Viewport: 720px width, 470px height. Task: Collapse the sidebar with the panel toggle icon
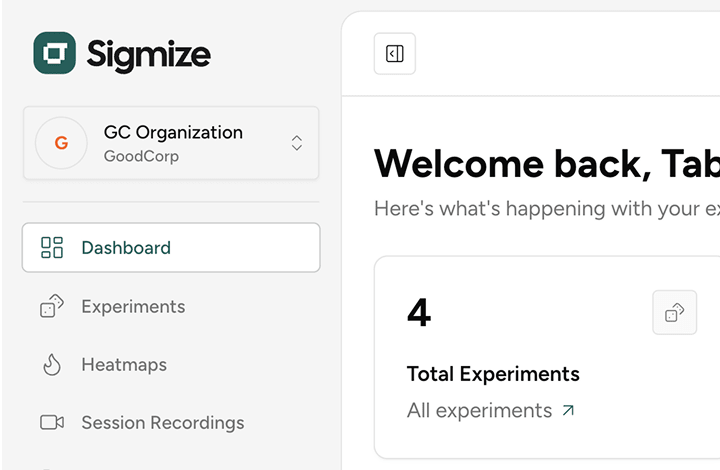pos(395,54)
